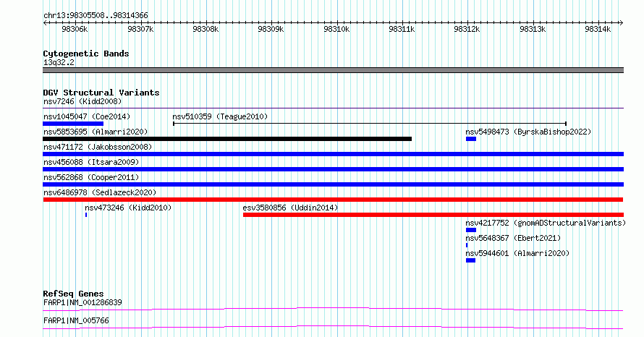Screen dimensions: 644x337
Task: Click the 98309k ruler tick label
Action: [x=271, y=29]
